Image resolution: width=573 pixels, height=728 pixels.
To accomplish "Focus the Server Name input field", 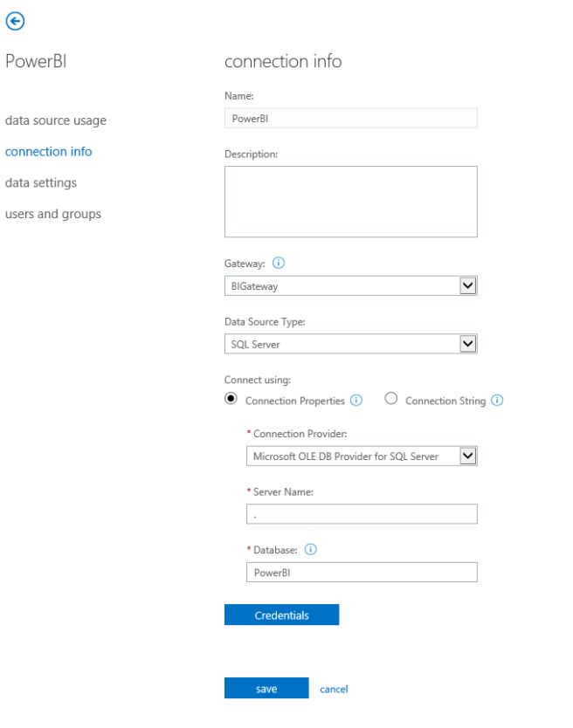I will (362, 514).
